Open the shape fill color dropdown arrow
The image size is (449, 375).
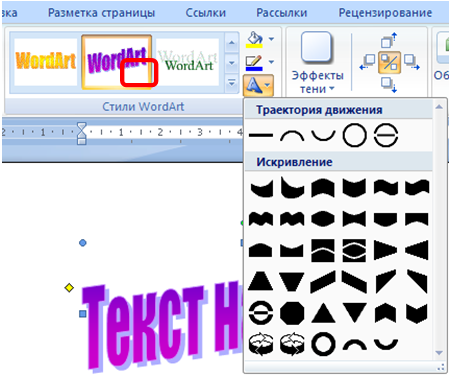271,39
